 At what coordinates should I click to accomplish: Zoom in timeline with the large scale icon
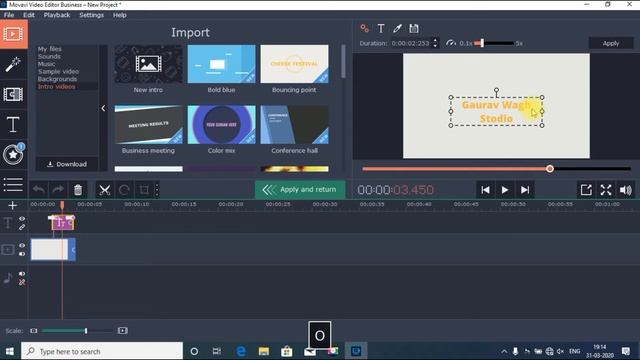(122, 331)
